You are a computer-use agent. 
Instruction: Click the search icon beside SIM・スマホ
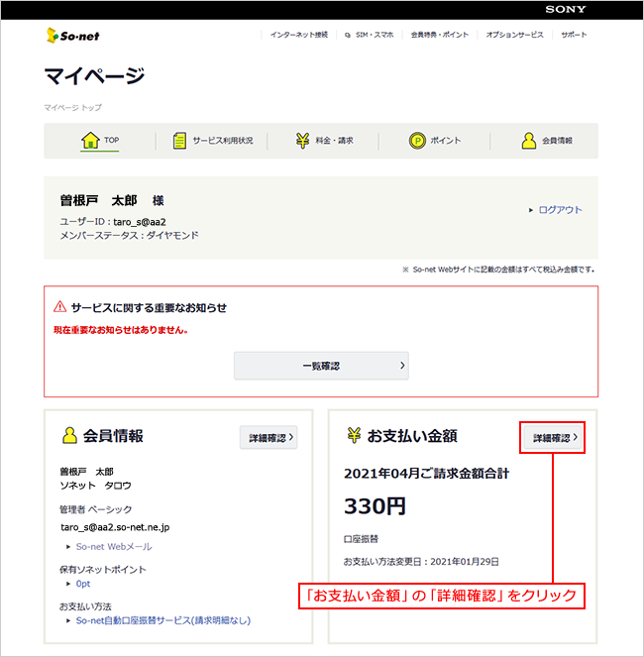tap(348, 36)
